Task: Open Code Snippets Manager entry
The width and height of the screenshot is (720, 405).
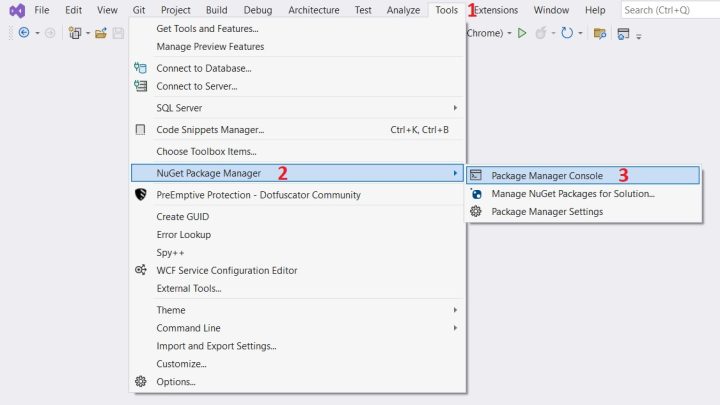Action: point(298,129)
